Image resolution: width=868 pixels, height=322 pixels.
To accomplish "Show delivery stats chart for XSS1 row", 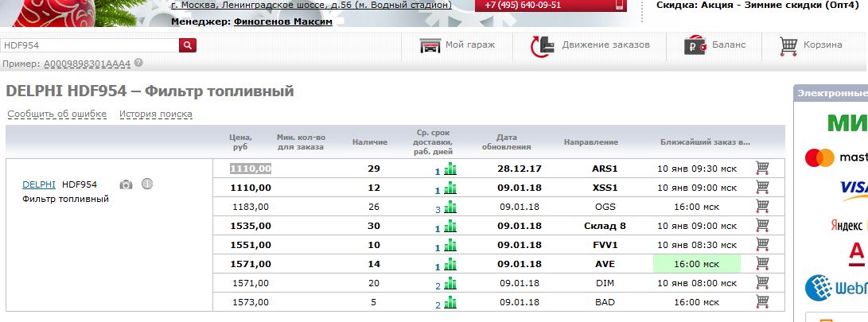I will [450, 188].
